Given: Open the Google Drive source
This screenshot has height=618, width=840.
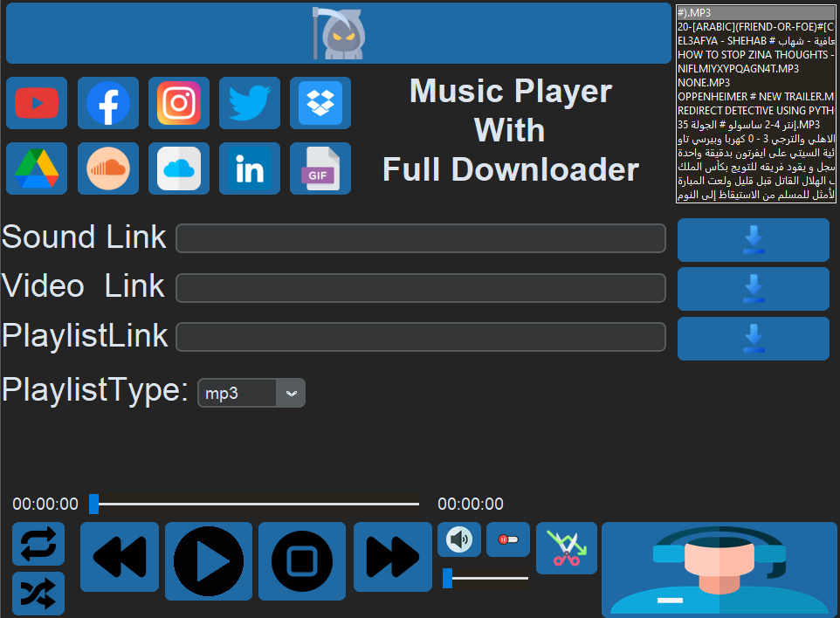Looking at the screenshot, I should pyautogui.click(x=37, y=168).
